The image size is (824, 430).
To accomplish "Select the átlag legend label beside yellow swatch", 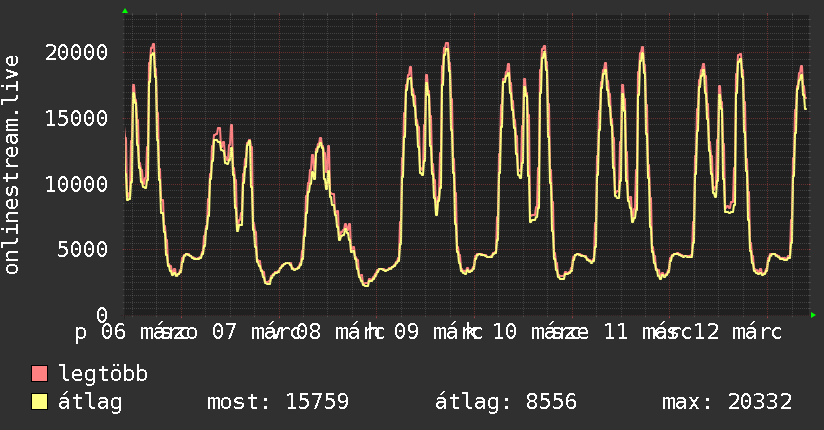I will [90, 402].
